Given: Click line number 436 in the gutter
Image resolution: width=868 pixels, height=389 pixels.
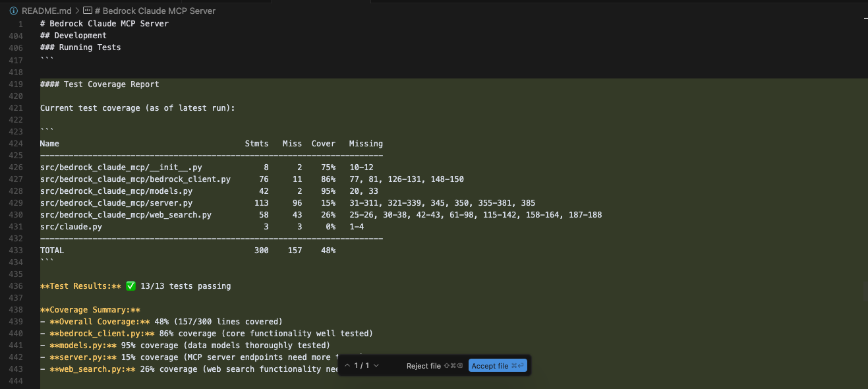Looking at the screenshot, I should pos(16,286).
